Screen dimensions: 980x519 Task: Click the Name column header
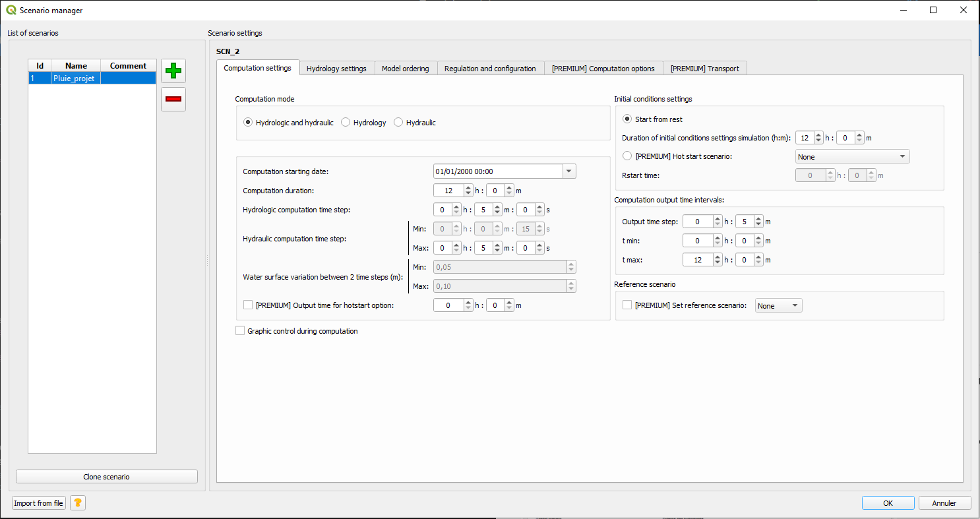(77, 66)
